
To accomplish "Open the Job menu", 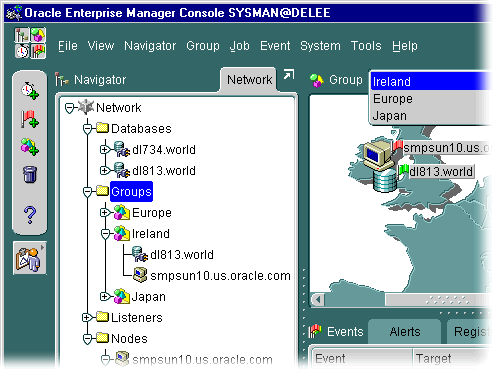I will (239, 46).
